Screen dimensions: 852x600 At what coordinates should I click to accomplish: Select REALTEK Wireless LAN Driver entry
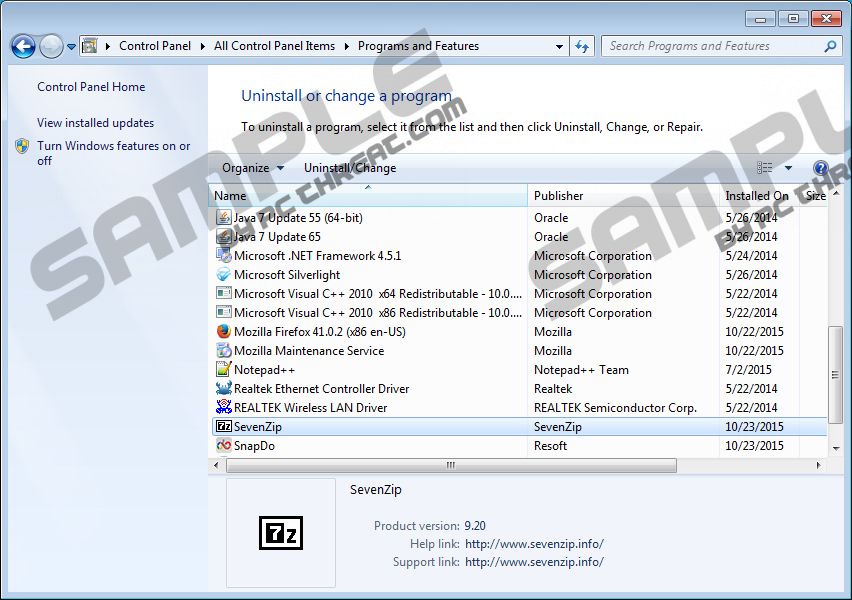[x=310, y=408]
